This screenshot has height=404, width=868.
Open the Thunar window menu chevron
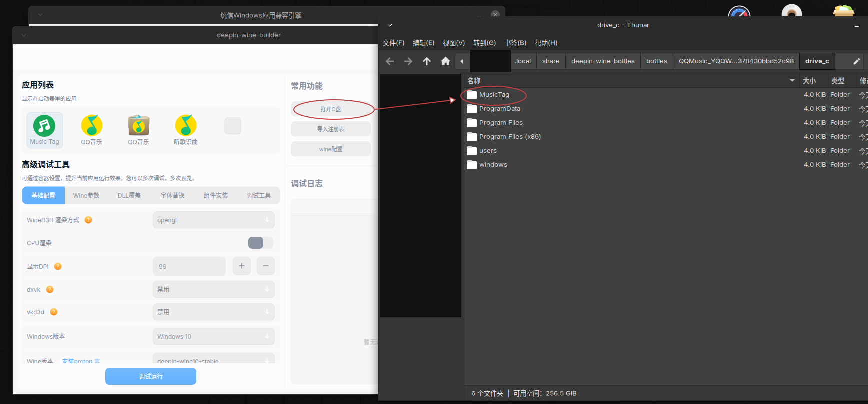click(x=390, y=25)
